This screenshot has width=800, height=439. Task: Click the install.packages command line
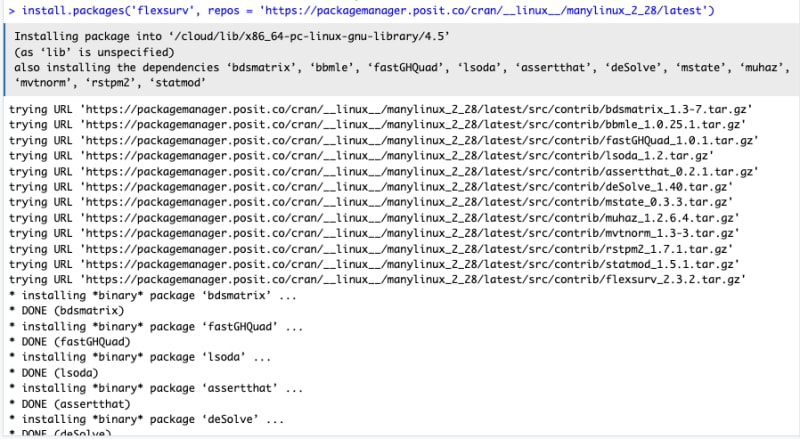(x=360, y=11)
